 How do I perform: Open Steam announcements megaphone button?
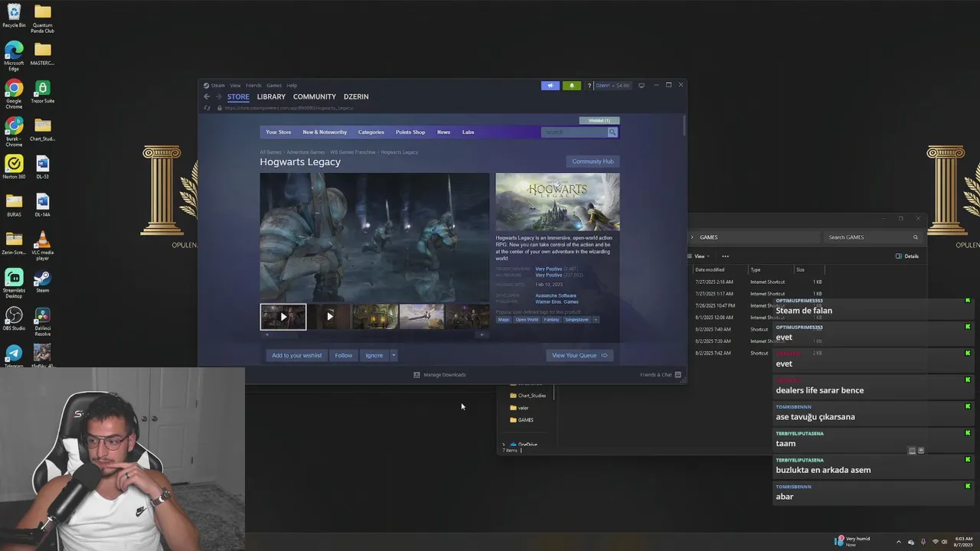550,86
